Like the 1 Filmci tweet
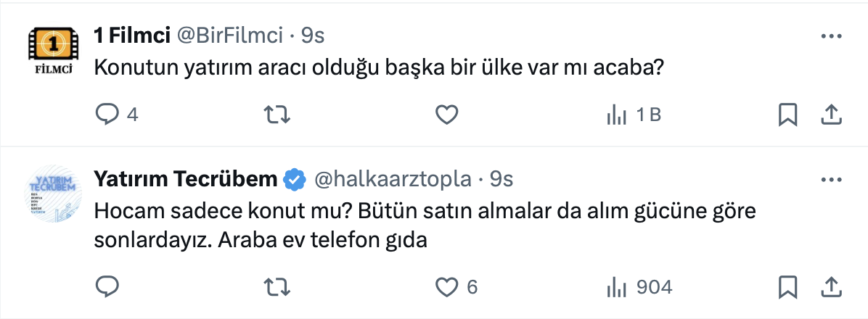 (x=446, y=115)
